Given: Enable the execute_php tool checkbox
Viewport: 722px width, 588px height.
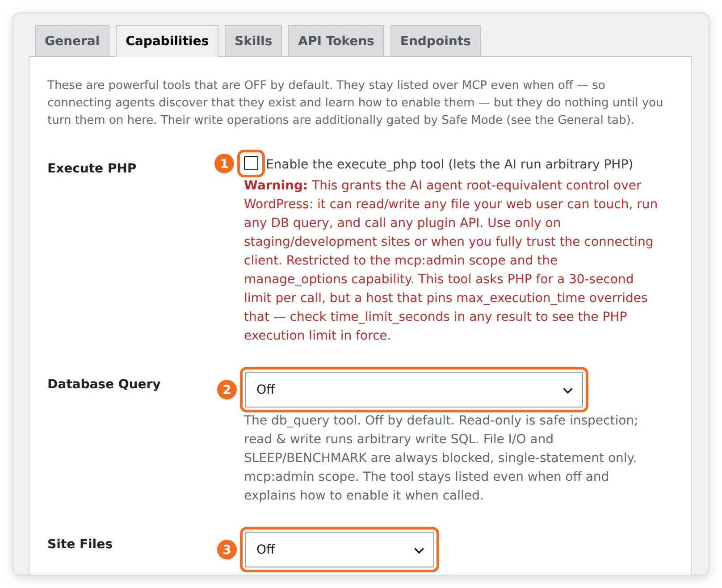Looking at the screenshot, I should pyautogui.click(x=251, y=164).
